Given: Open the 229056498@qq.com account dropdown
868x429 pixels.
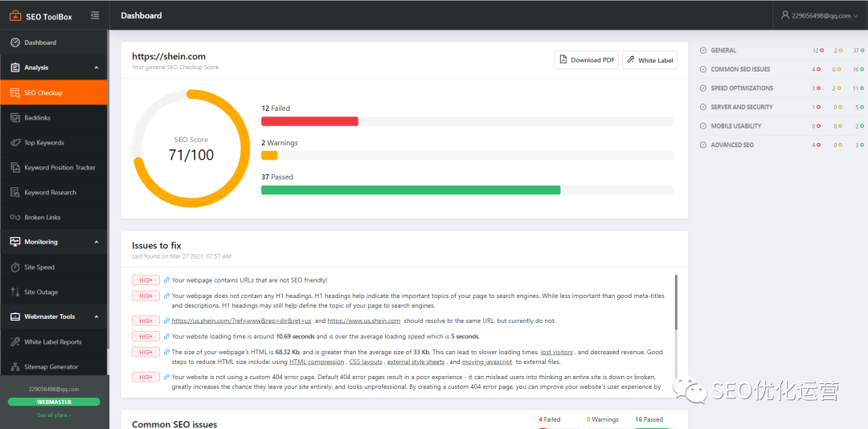Looking at the screenshot, I should (820, 15).
